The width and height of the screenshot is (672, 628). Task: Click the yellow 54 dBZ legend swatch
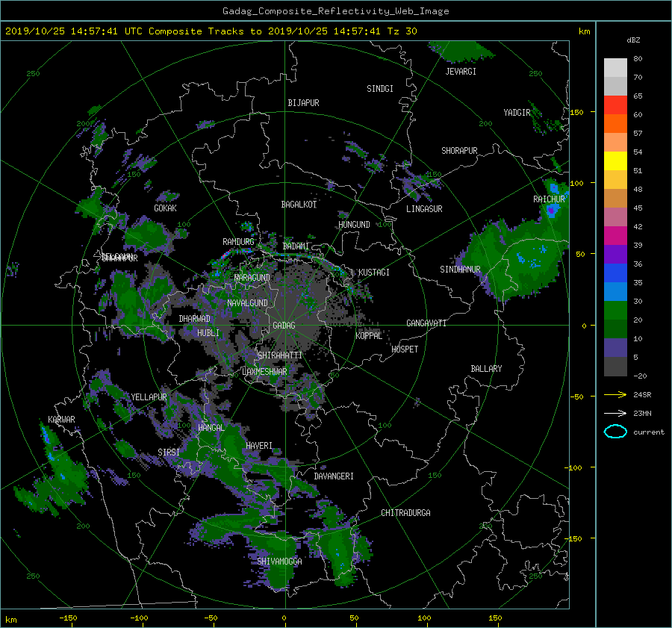tap(615, 161)
